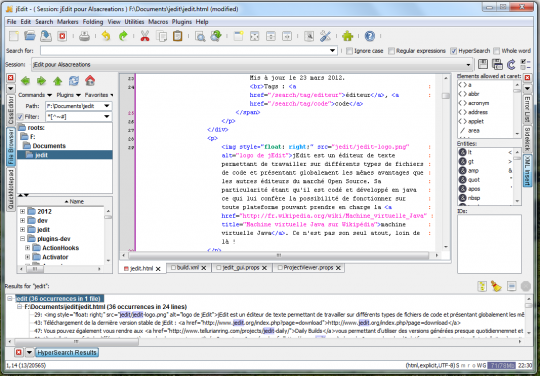The width and height of the screenshot is (540, 376).
Task: Open the Folding menu
Action: [93, 22]
